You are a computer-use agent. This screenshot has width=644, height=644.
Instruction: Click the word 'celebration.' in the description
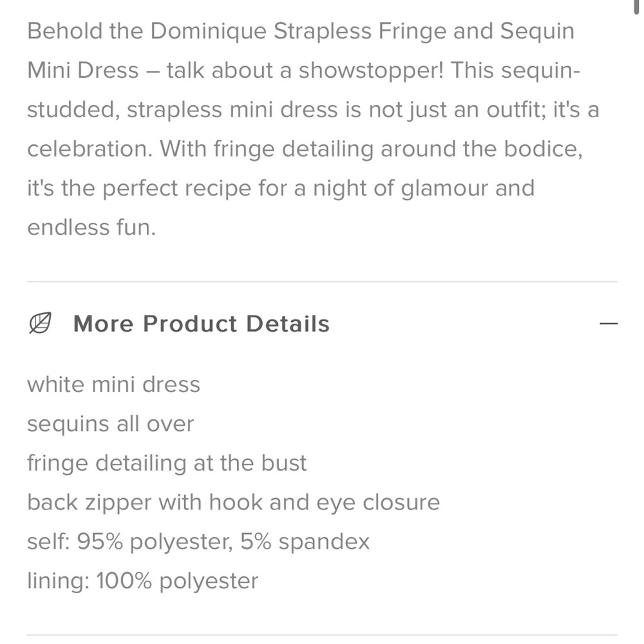click(x=90, y=149)
